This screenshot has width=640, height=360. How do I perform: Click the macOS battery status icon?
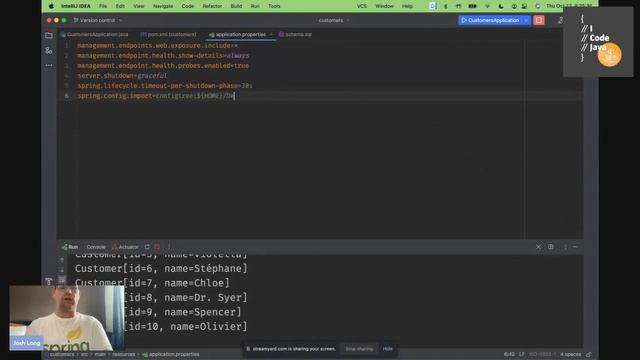tap(472, 6)
